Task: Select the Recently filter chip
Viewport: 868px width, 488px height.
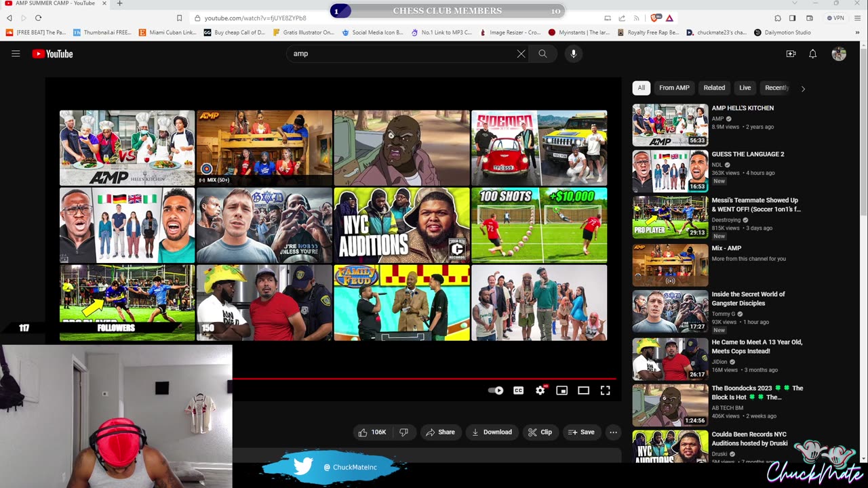Action: 776,87
